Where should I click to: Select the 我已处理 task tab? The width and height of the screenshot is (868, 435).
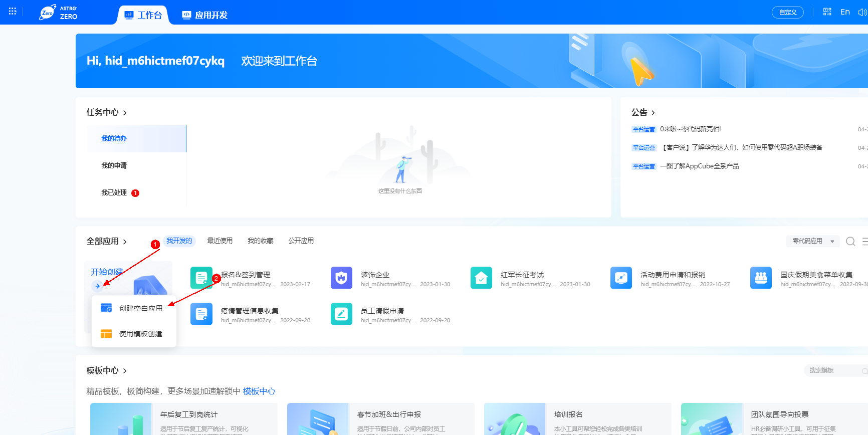pyautogui.click(x=114, y=192)
